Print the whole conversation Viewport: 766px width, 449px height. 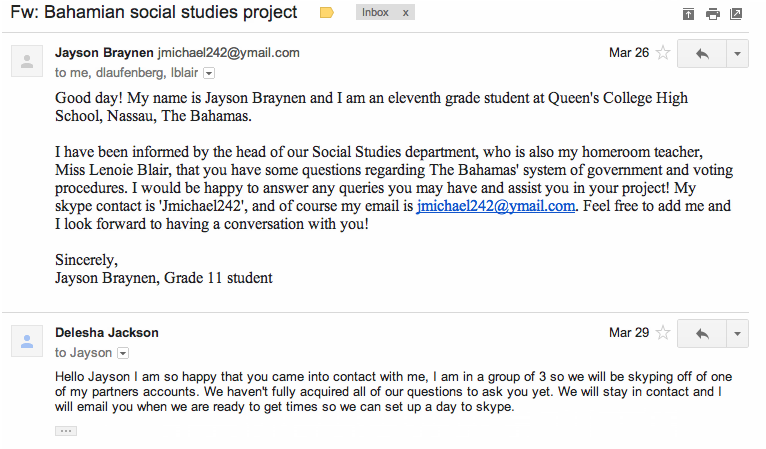712,14
